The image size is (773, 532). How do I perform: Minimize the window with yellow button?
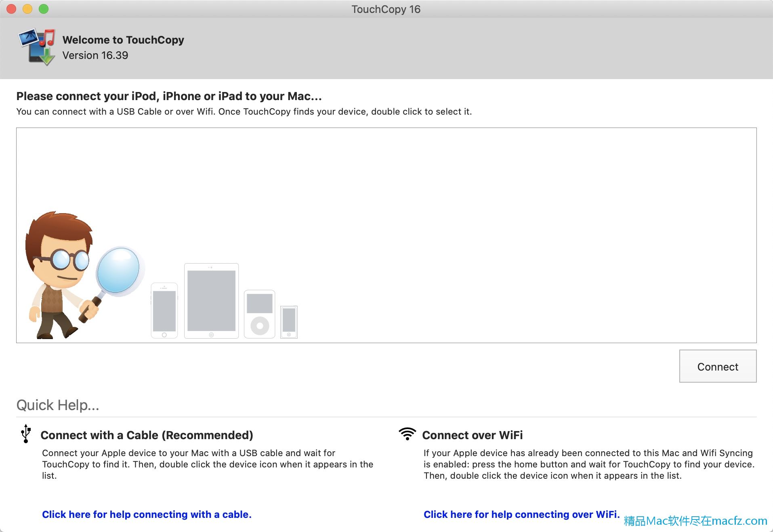(27, 9)
